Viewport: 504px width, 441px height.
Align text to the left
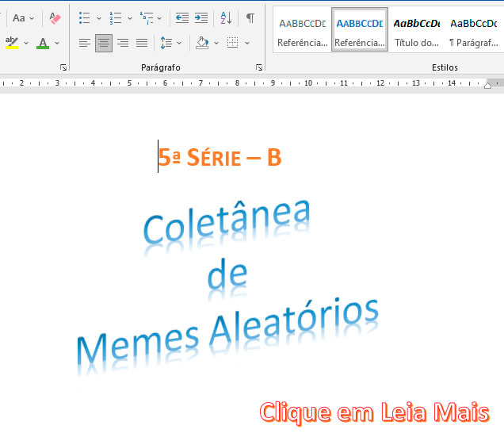point(85,43)
